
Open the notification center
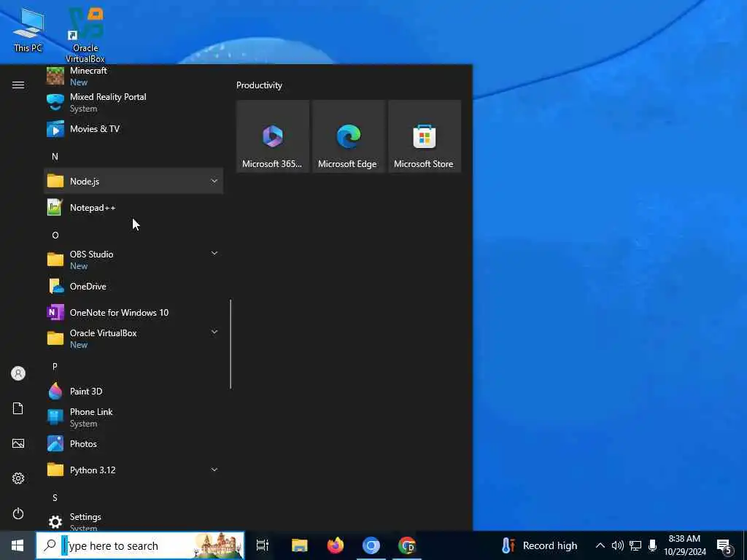tap(724, 546)
